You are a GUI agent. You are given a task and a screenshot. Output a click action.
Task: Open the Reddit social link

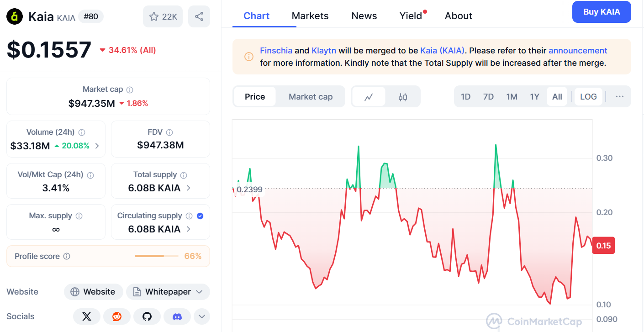tap(117, 316)
